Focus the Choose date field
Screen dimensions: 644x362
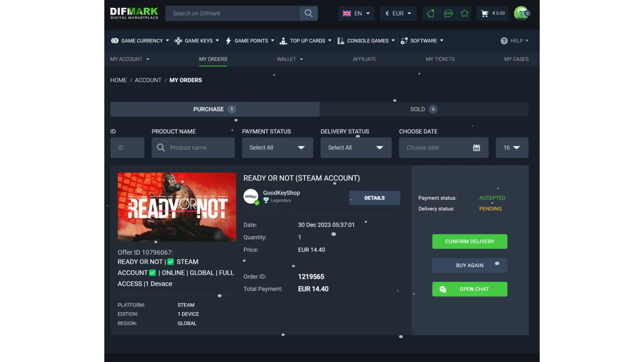click(x=443, y=147)
